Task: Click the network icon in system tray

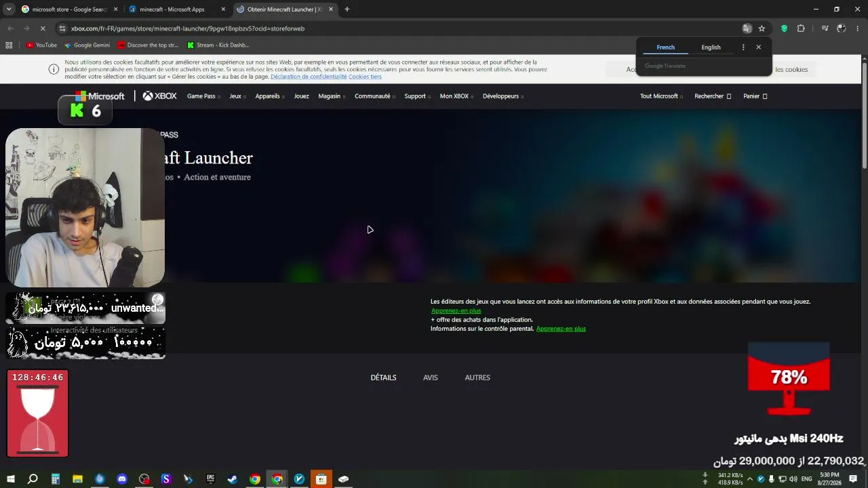Action: [783, 479]
